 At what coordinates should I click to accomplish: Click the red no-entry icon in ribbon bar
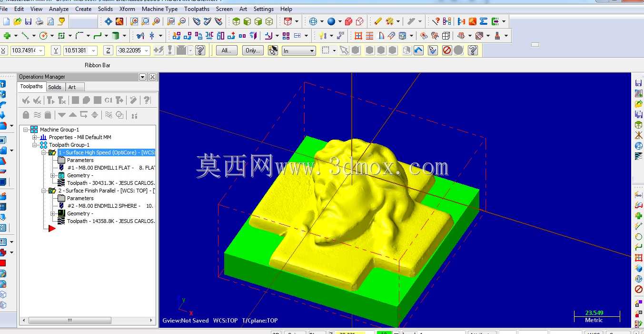(x=447, y=50)
